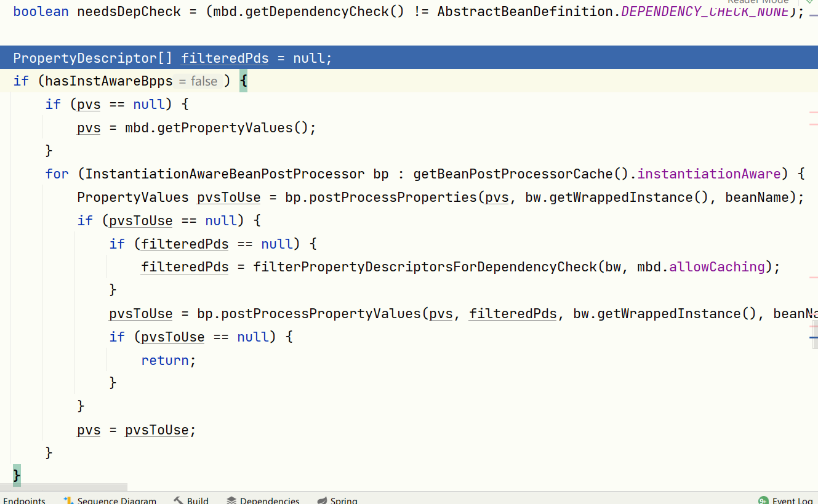Switch to the Spring tool window

[x=337, y=500]
